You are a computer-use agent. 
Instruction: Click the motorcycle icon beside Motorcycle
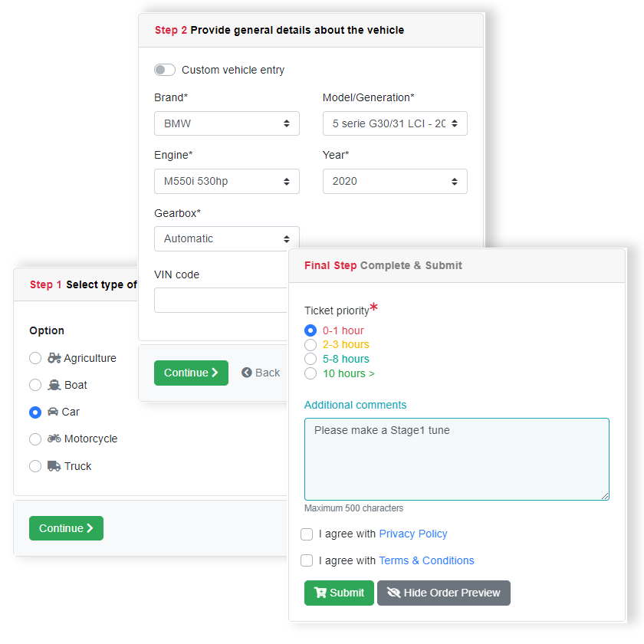(x=54, y=439)
